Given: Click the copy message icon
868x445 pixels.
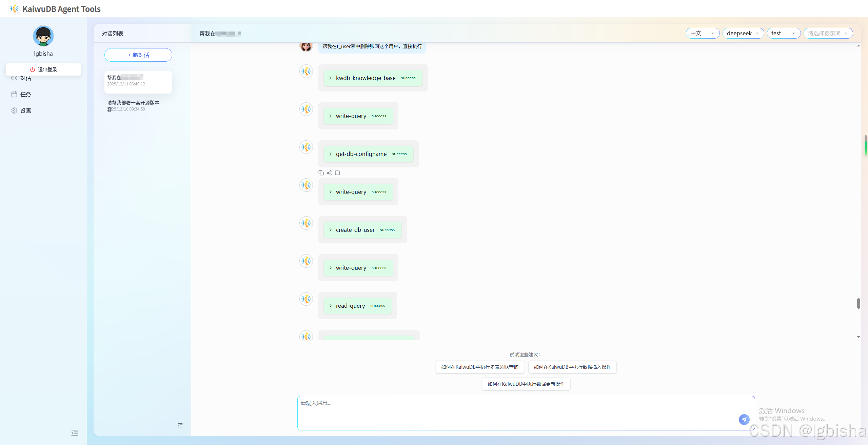Looking at the screenshot, I should point(321,173).
